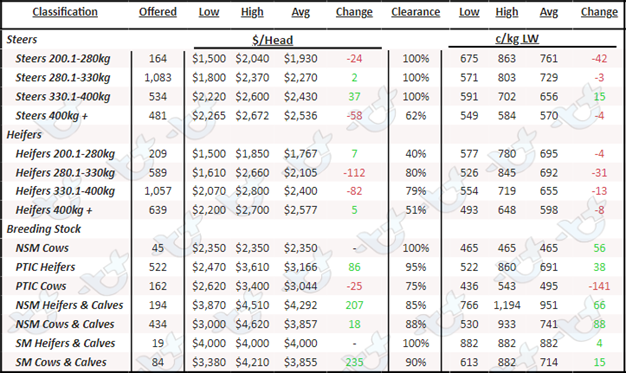Select the $4,292 average price cell
This screenshot has width=626, height=373.
click(301, 306)
